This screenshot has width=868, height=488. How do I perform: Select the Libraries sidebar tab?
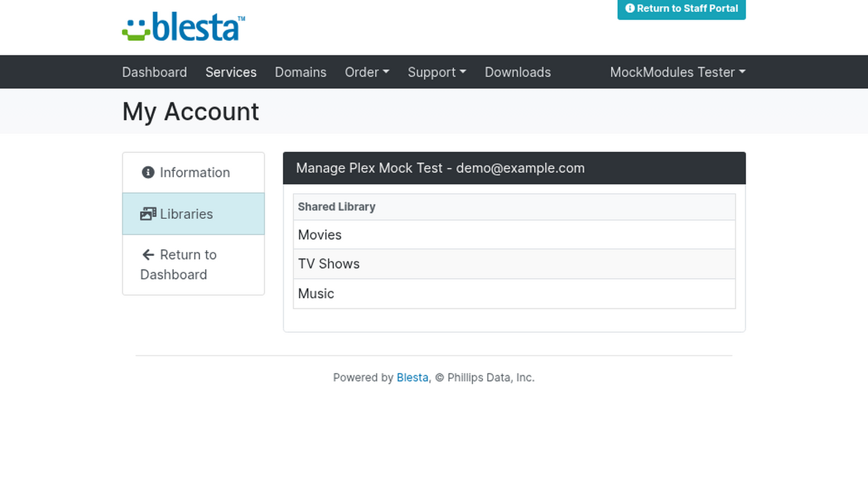click(x=193, y=214)
